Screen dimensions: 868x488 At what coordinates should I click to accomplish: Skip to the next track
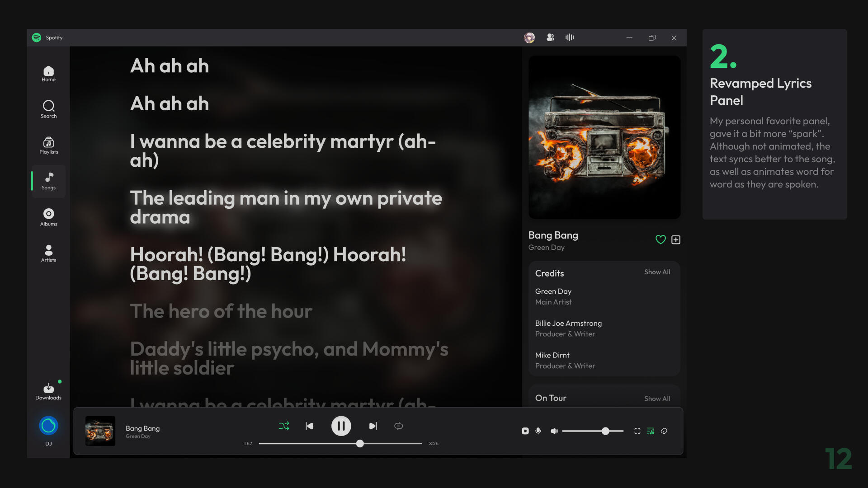[373, 426]
